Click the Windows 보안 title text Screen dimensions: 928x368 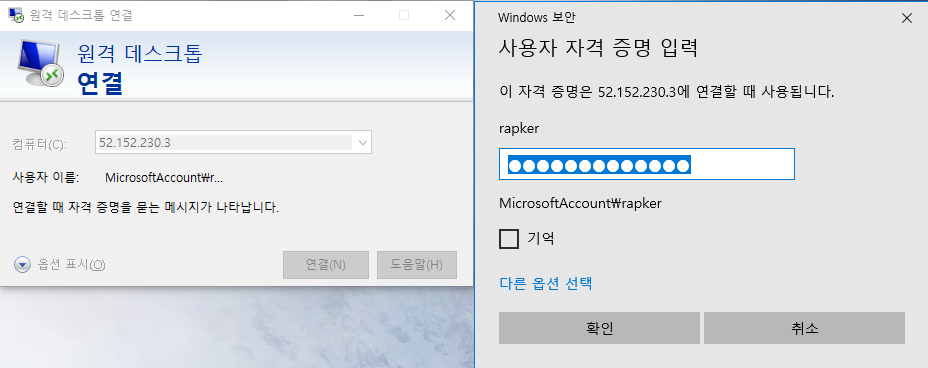pyautogui.click(x=536, y=18)
